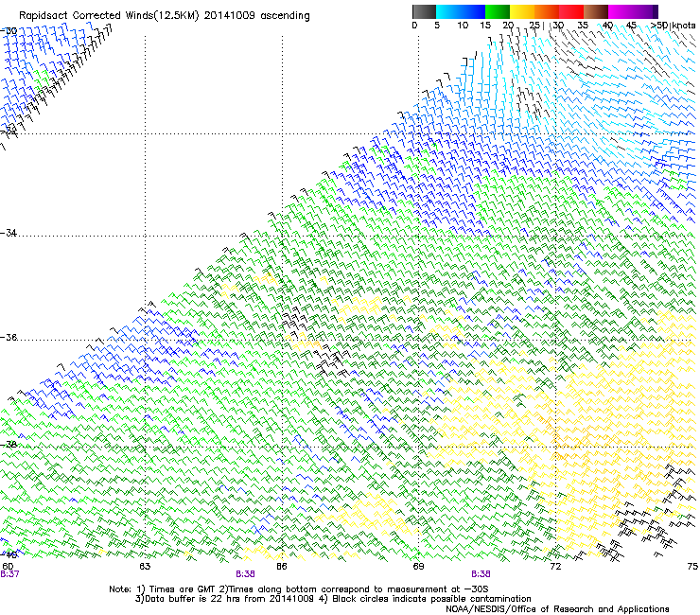Select the gray 0-5 knots legend segment

[424, 11]
